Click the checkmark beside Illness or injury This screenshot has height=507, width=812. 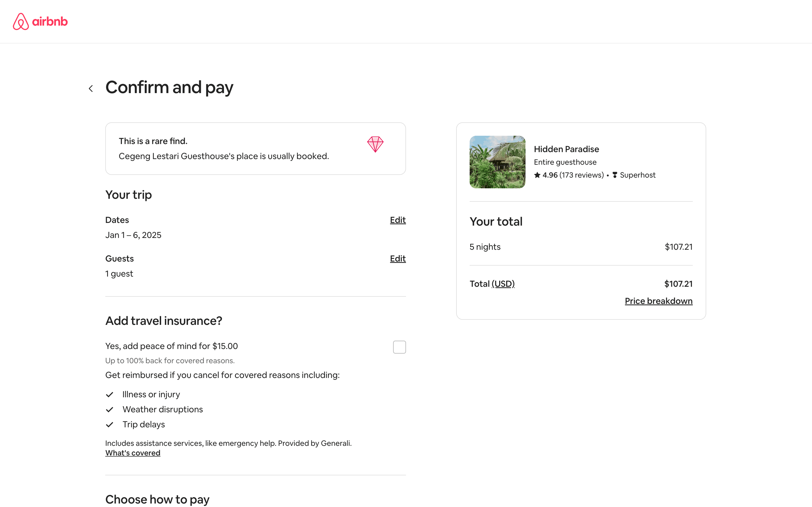pyautogui.click(x=109, y=395)
